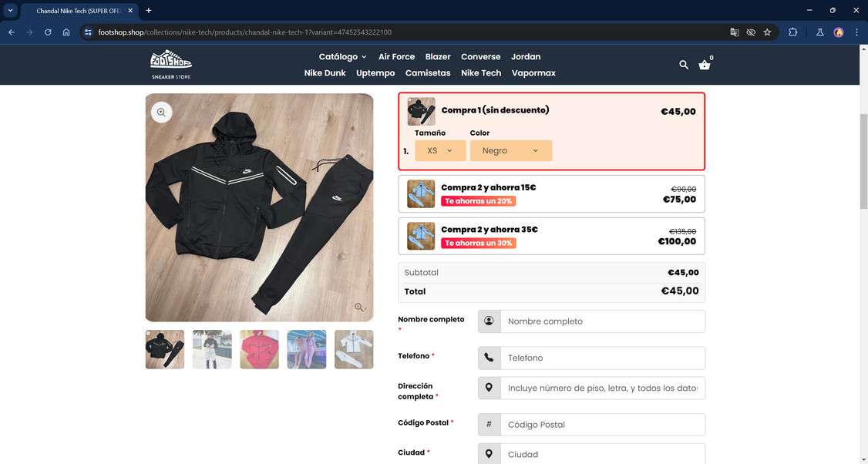Viewport: 868px width, 464px height.
Task: Open the shopping basket icon
Action: (x=704, y=65)
